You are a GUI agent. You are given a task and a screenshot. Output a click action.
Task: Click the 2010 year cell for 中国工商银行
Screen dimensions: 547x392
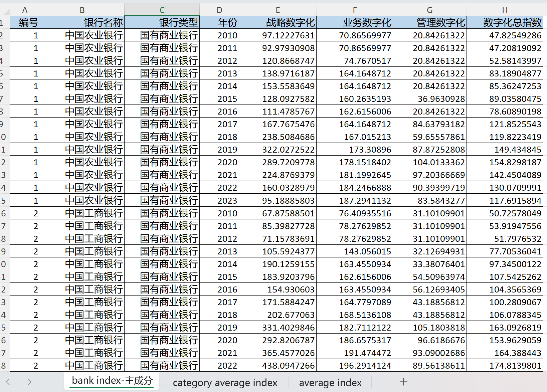(x=219, y=213)
